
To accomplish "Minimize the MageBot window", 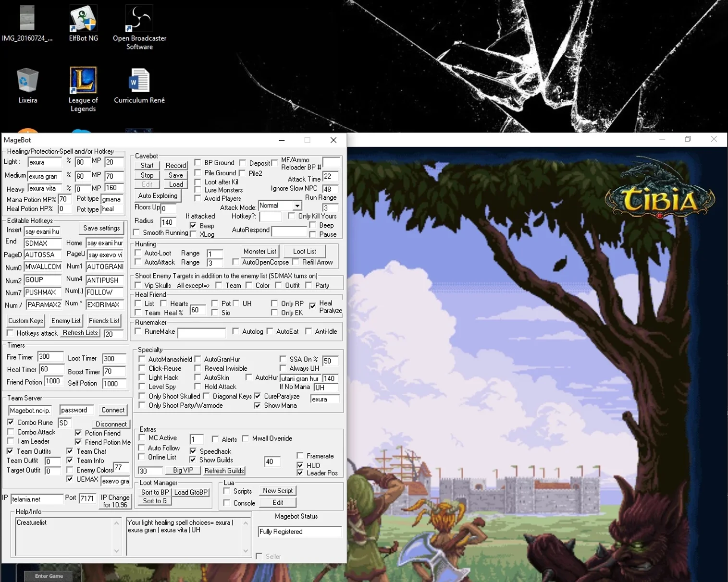I will [x=282, y=140].
